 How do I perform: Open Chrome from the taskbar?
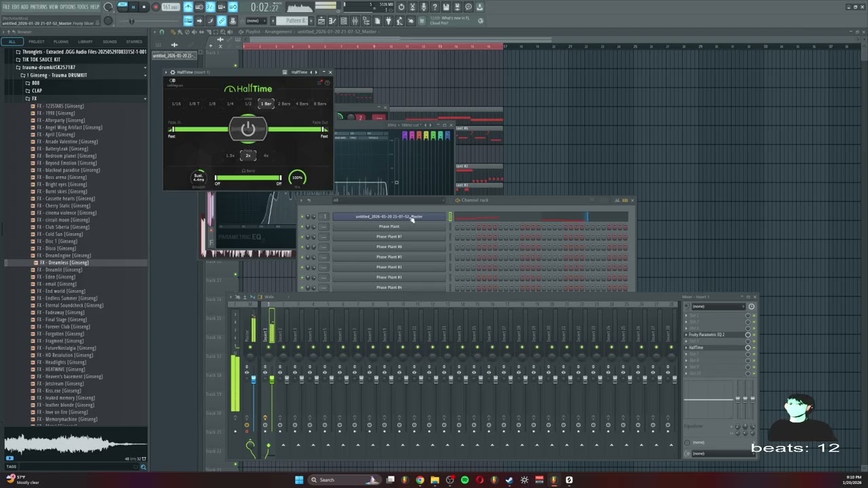pos(420,480)
